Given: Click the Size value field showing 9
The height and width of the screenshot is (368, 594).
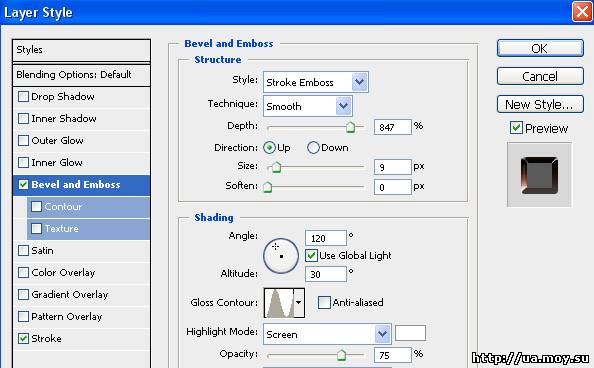Looking at the screenshot, I should (x=392, y=167).
